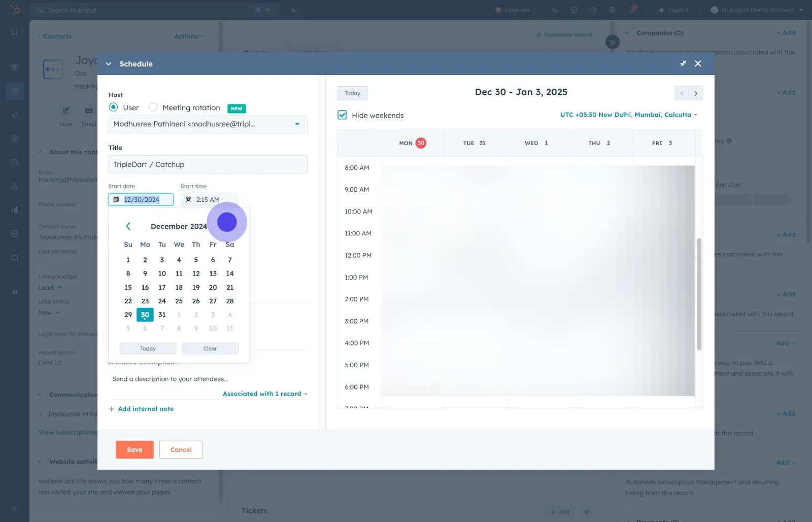Open the automation workflows icon in sidebar
This screenshot has width=812, height=522.
pos(15,186)
